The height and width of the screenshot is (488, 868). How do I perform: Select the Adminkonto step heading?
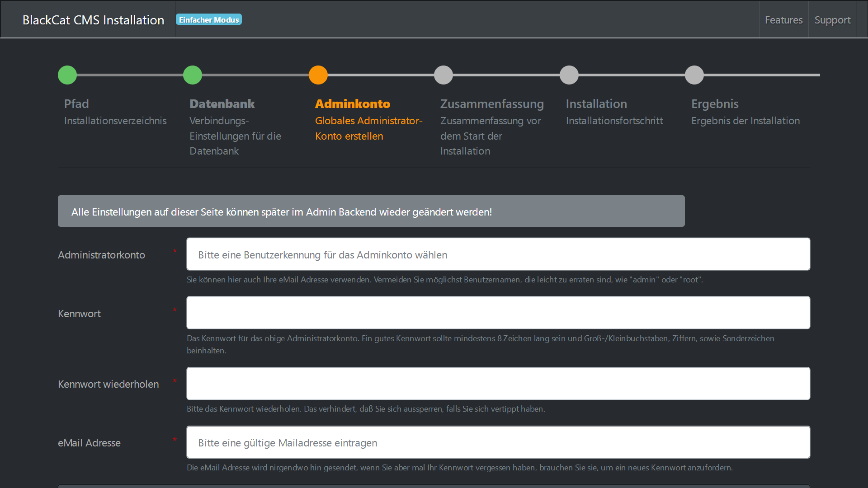(353, 103)
